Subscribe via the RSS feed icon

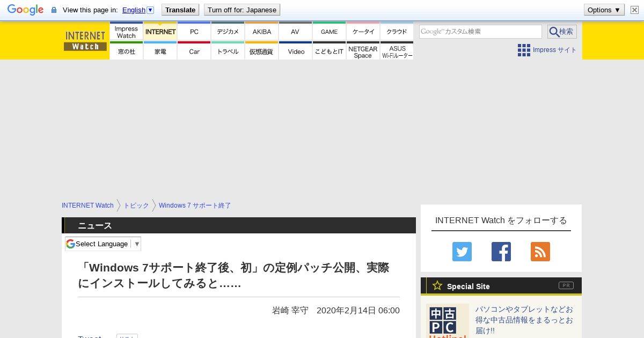(540, 252)
